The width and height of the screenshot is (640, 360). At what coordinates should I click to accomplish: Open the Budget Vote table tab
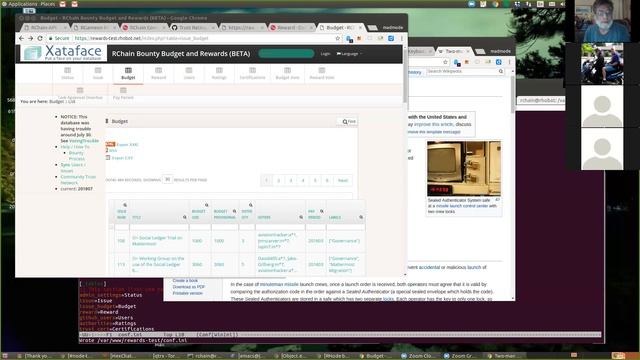[x=287, y=73]
